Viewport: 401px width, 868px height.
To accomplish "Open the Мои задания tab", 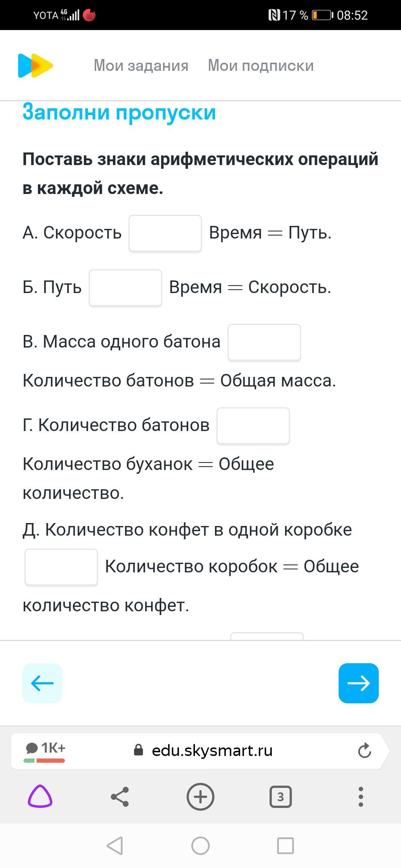I will [x=141, y=66].
